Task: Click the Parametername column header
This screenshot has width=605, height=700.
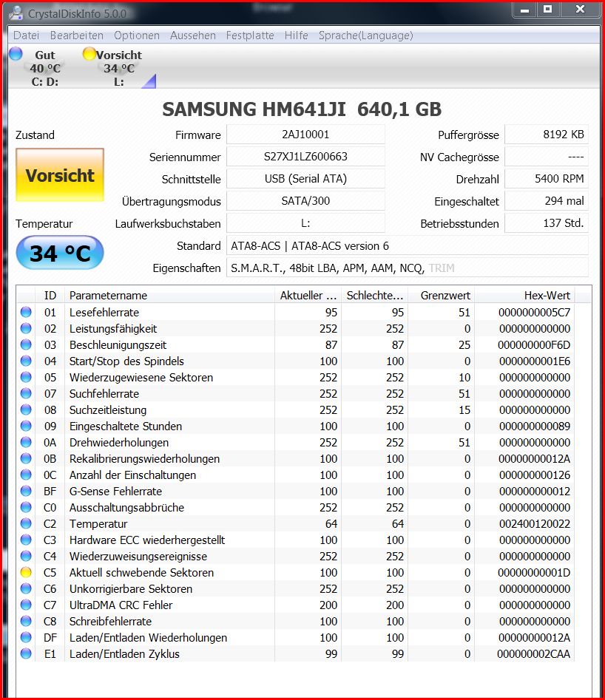Action: click(x=170, y=296)
